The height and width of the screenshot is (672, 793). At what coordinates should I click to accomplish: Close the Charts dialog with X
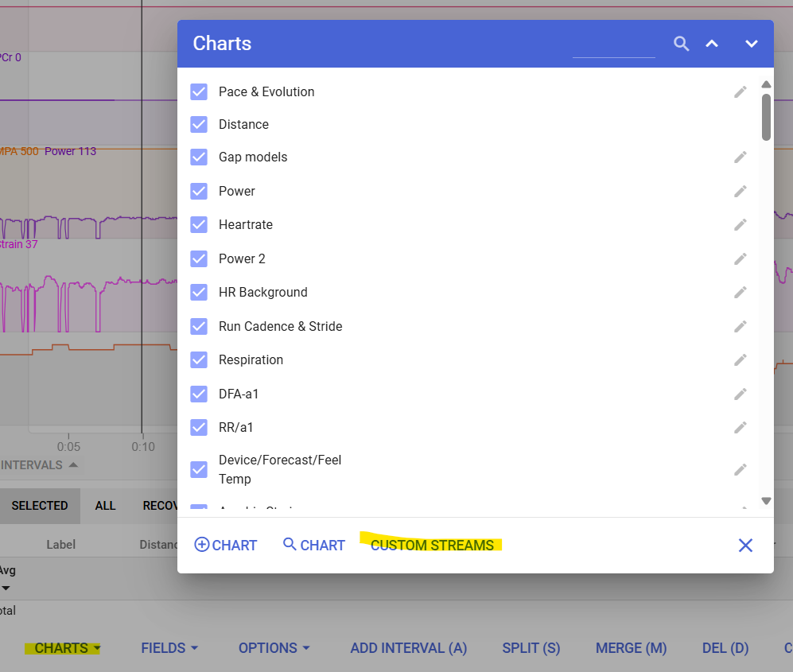click(745, 545)
